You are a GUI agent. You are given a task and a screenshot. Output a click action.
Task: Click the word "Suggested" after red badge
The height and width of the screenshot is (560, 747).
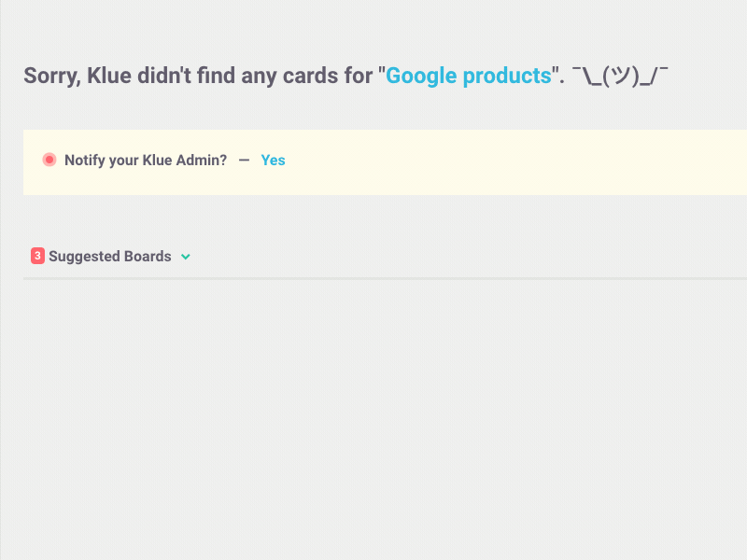click(84, 257)
